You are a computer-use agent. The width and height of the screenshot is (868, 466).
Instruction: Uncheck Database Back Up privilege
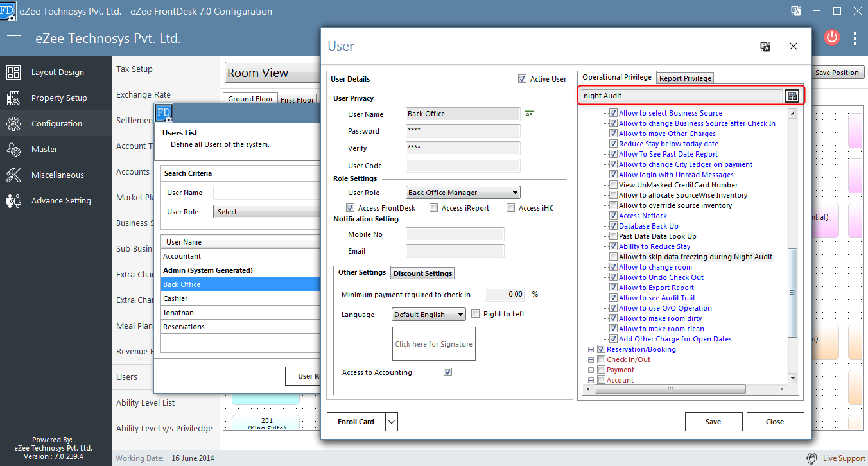click(613, 226)
